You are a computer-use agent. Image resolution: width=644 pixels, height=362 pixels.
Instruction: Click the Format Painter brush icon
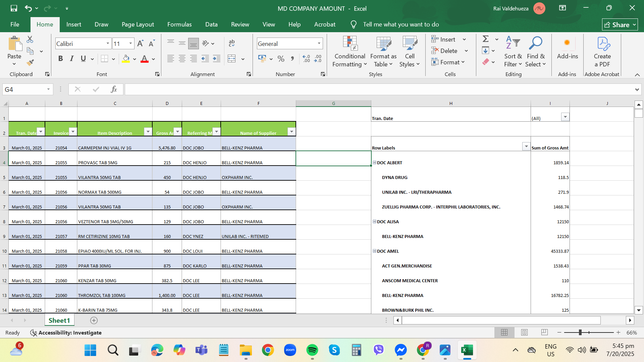[x=30, y=62]
